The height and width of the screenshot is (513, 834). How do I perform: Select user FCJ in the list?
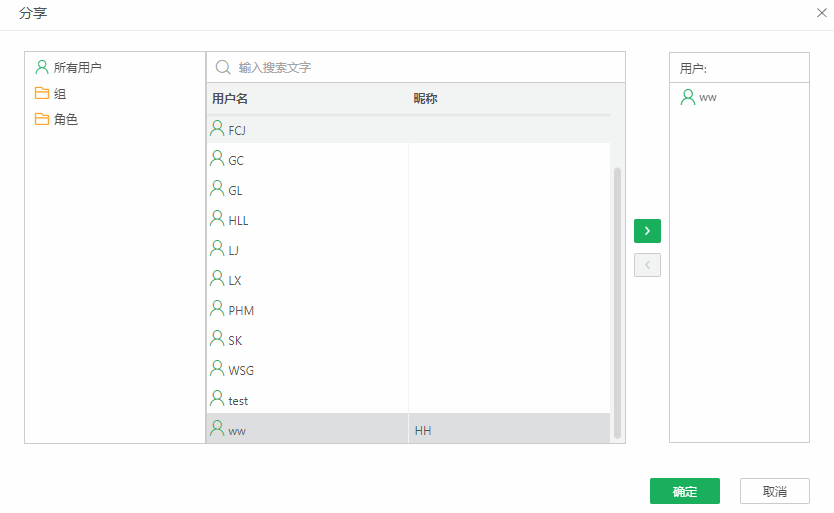click(x=408, y=130)
